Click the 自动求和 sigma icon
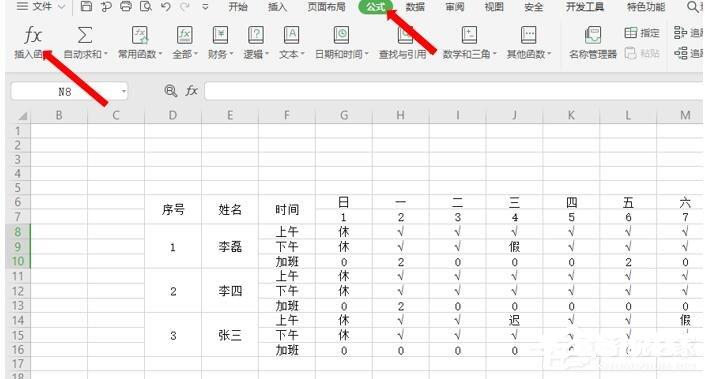 [85, 35]
